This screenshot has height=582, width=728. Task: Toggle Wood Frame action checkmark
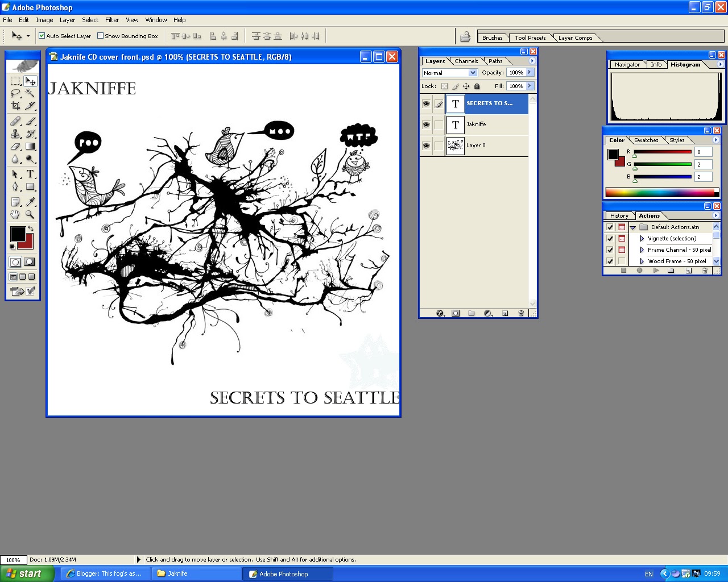coord(610,261)
